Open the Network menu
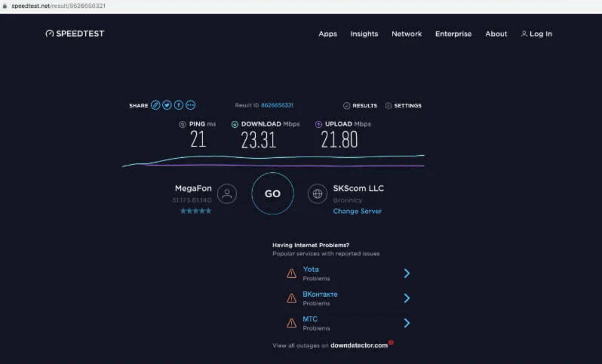 pyautogui.click(x=407, y=34)
